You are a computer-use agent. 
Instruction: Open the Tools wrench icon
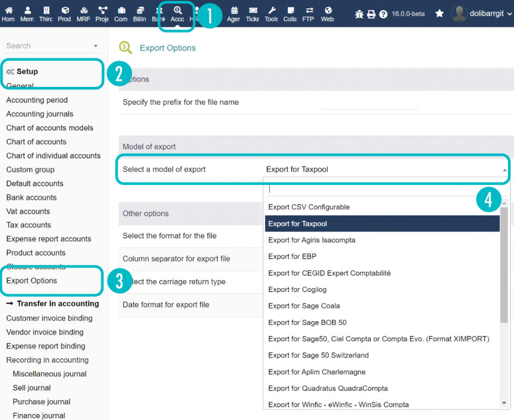point(272,13)
